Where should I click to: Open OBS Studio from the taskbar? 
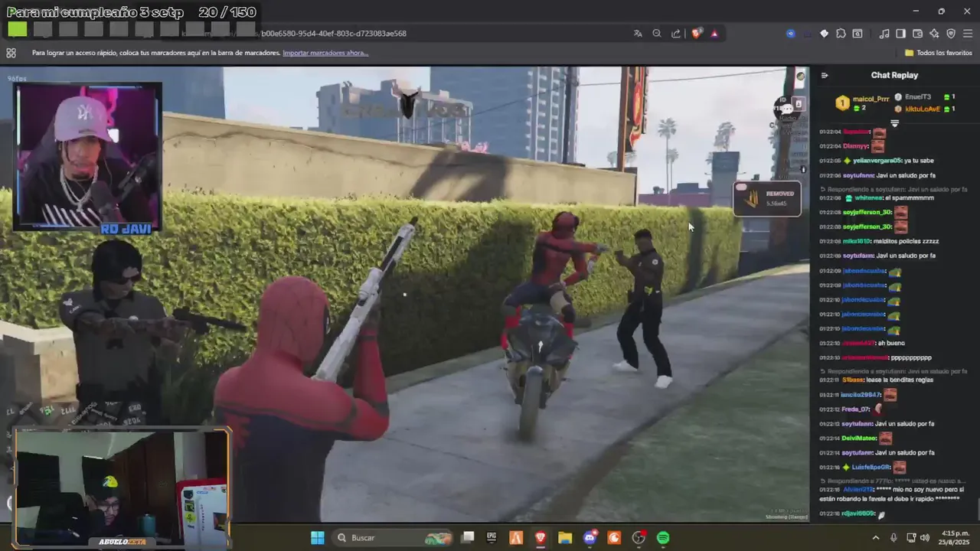pos(639,538)
